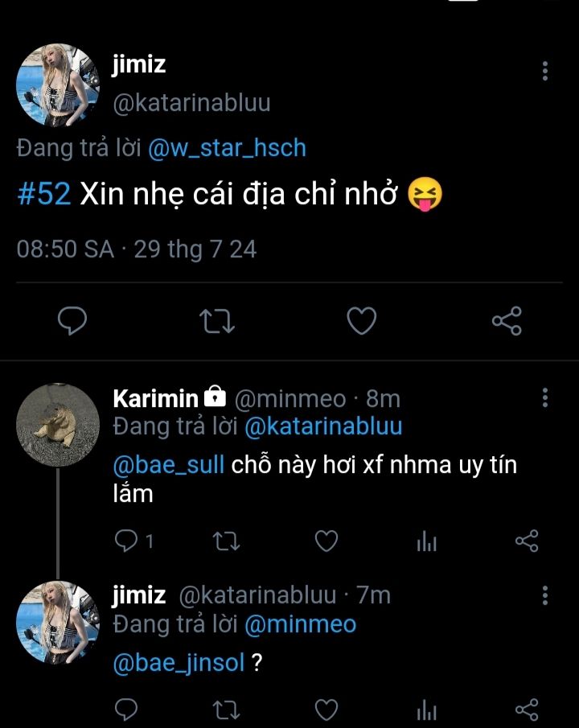This screenshot has height=728, width=579.
Task: Retweet the main #52 tweet
Action: coord(216,322)
